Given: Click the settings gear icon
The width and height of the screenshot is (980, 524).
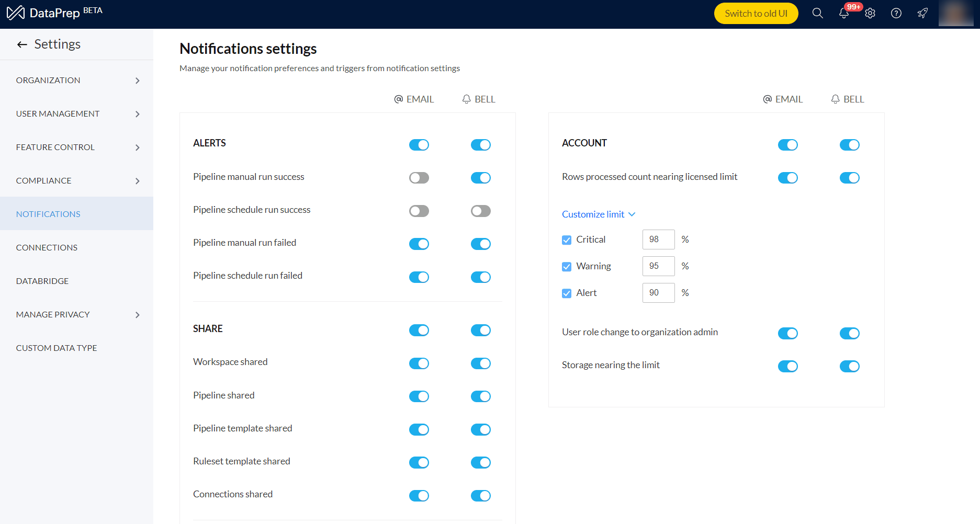Looking at the screenshot, I should [x=870, y=14].
